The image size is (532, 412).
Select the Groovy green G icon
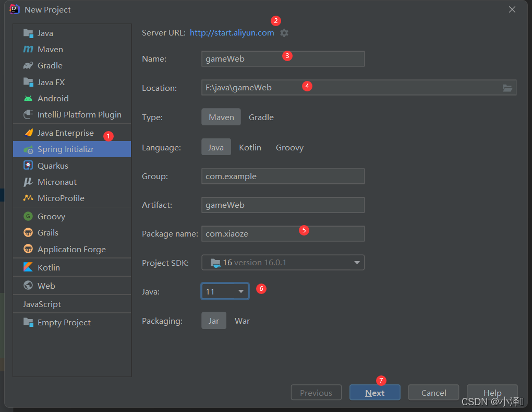coord(28,216)
